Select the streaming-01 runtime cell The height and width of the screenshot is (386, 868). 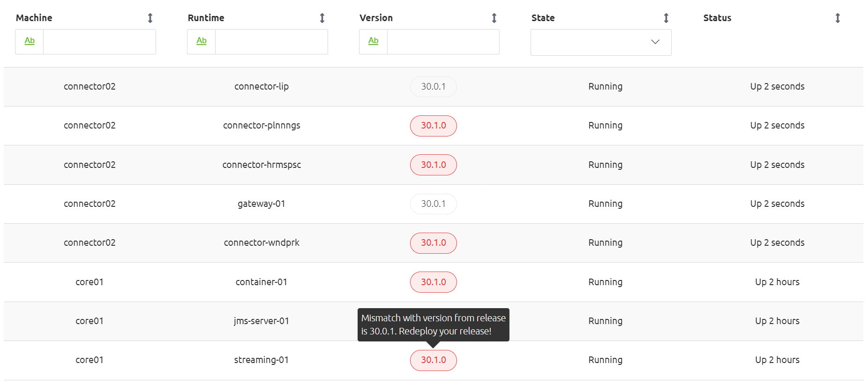[262, 360]
